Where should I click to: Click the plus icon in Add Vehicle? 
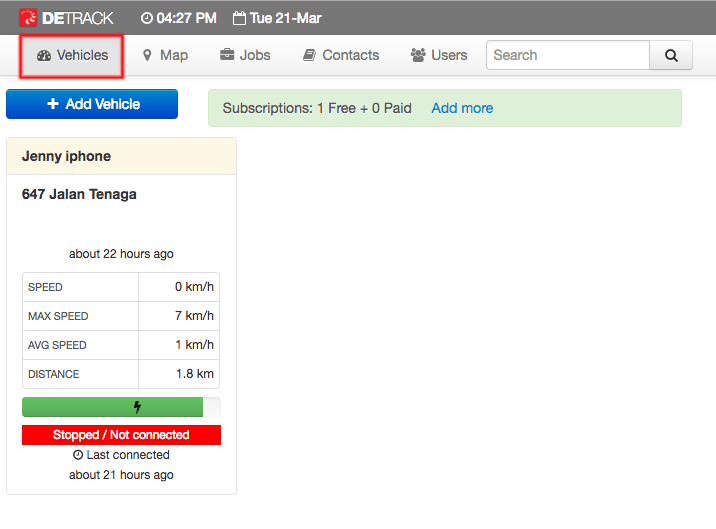[x=52, y=104]
